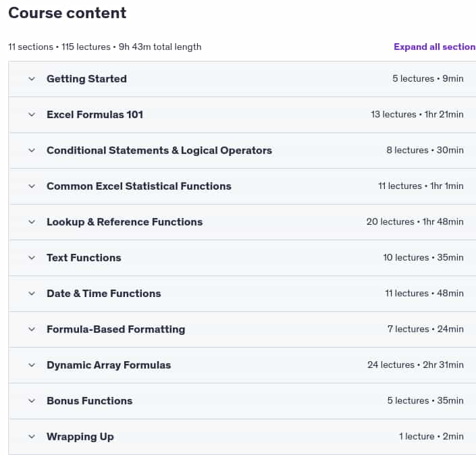Click the '8 lectures • 30min' label
This screenshot has width=476, height=455.
coord(425,151)
